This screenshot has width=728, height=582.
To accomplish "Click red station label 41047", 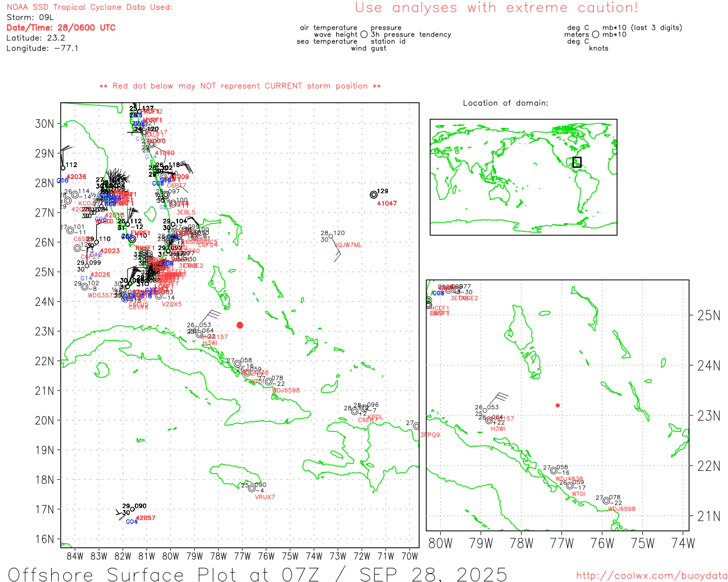I will coord(387,203).
